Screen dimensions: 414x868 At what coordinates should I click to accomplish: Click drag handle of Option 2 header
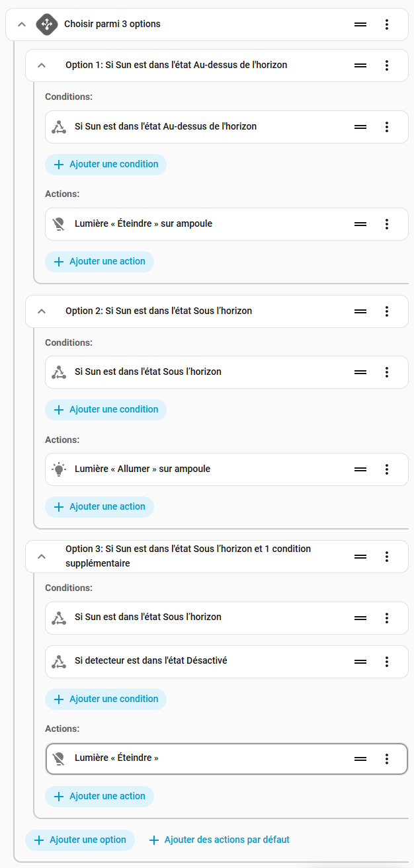[x=360, y=311]
